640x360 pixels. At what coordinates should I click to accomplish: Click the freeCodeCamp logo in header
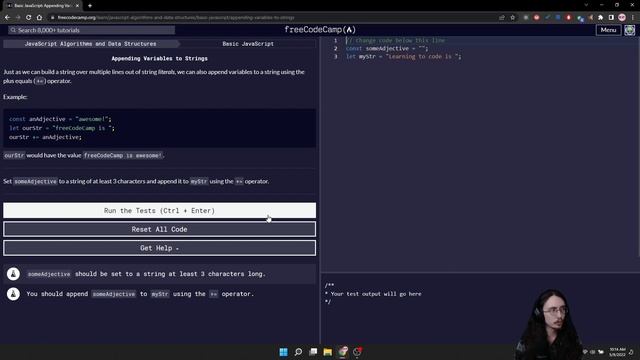click(320, 30)
